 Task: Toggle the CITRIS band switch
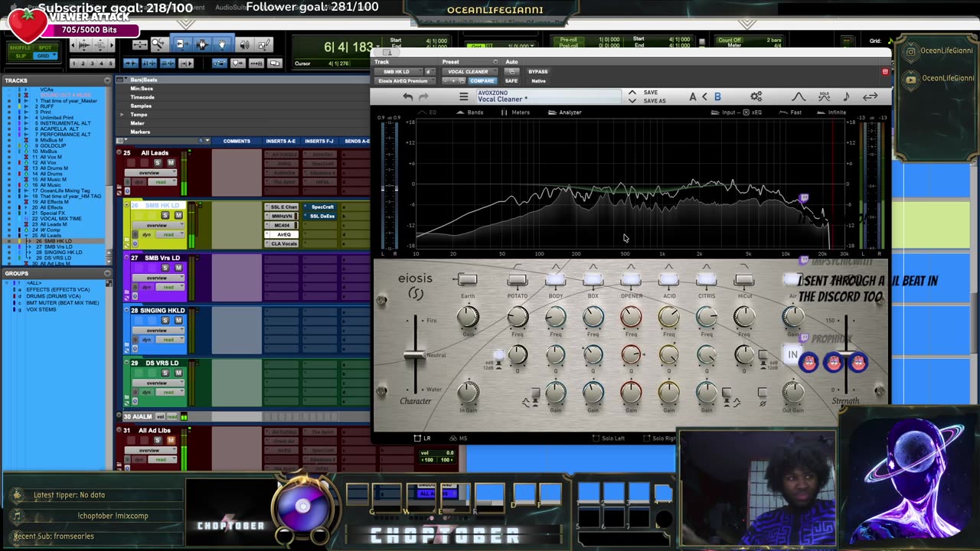(x=706, y=279)
